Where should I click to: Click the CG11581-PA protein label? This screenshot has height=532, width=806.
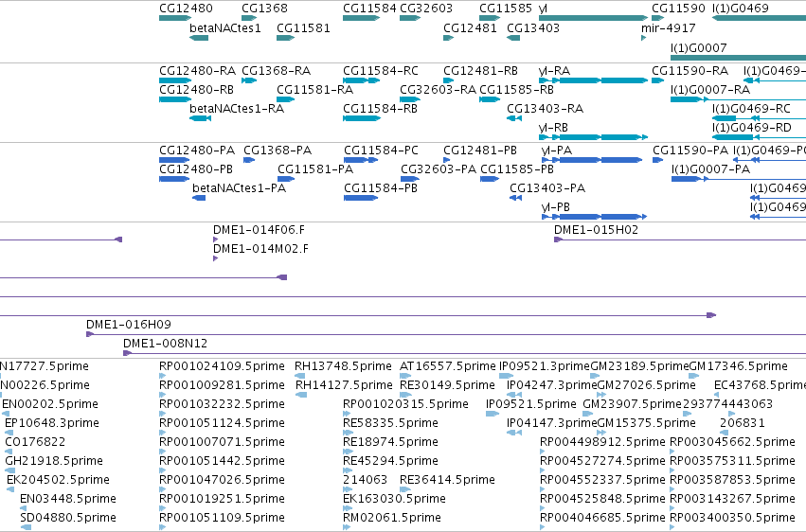pyautogui.click(x=315, y=168)
